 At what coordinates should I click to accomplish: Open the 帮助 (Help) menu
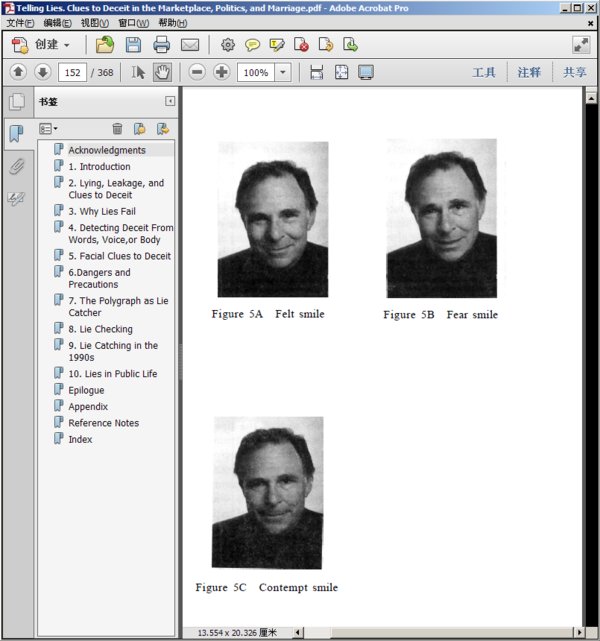pyautogui.click(x=172, y=23)
